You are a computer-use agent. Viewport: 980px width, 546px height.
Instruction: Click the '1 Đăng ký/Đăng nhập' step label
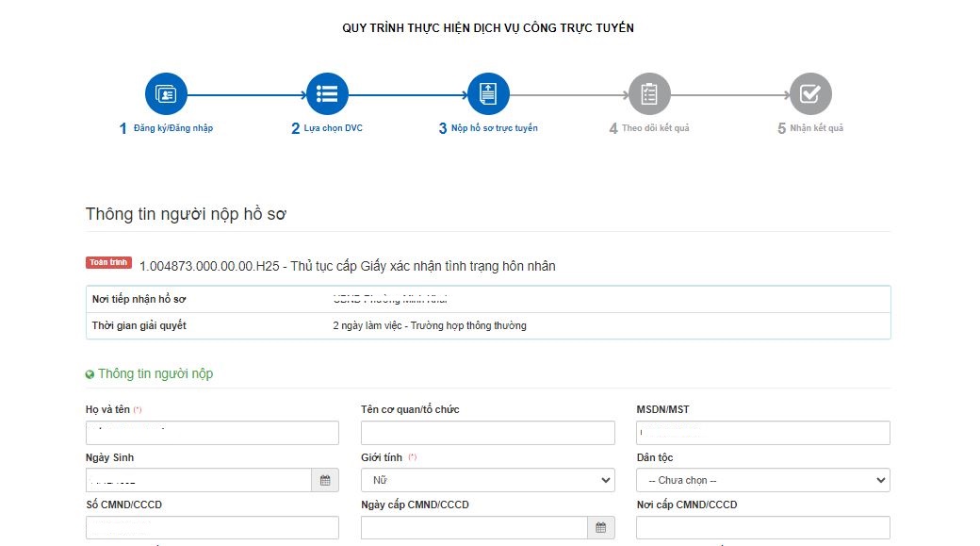pos(166,126)
